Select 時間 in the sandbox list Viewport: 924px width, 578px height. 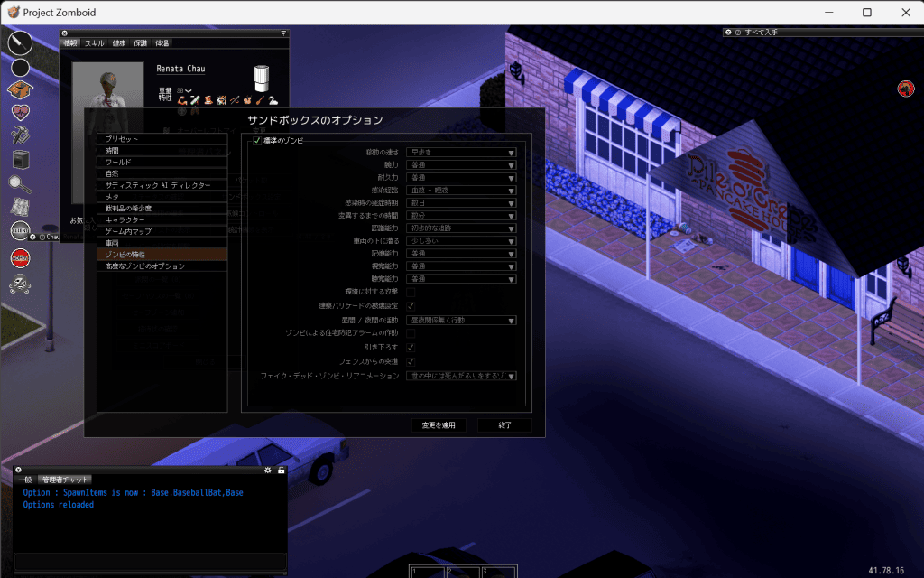click(x=162, y=151)
